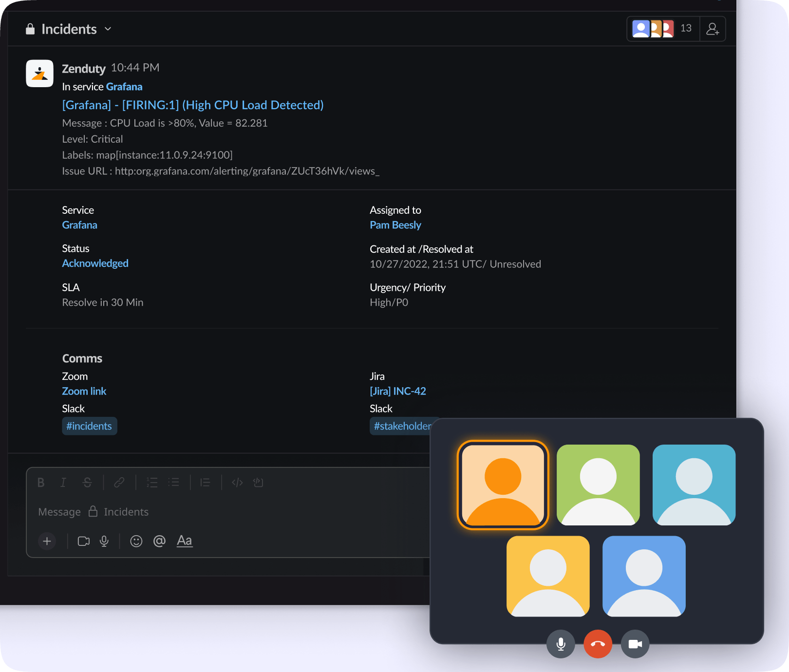Turn off the camera in the call
789x672 pixels.
(635, 644)
